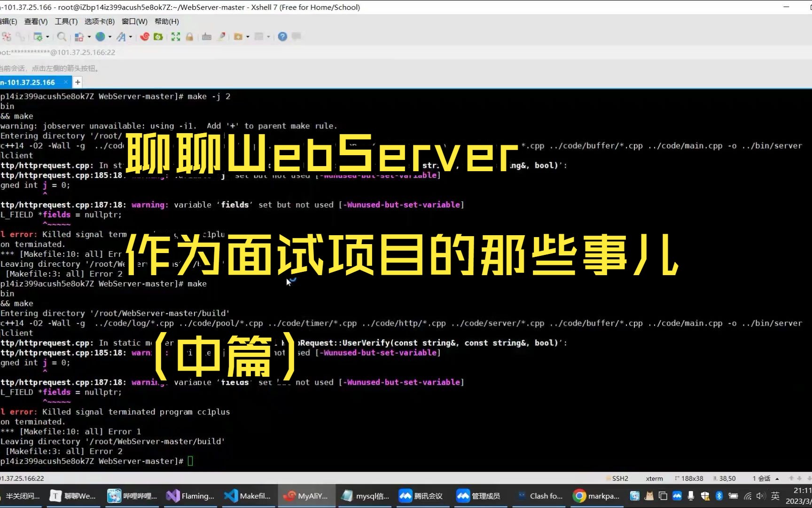Open the 查看(V) menu
This screenshot has height=508, width=812.
point(36,22)
